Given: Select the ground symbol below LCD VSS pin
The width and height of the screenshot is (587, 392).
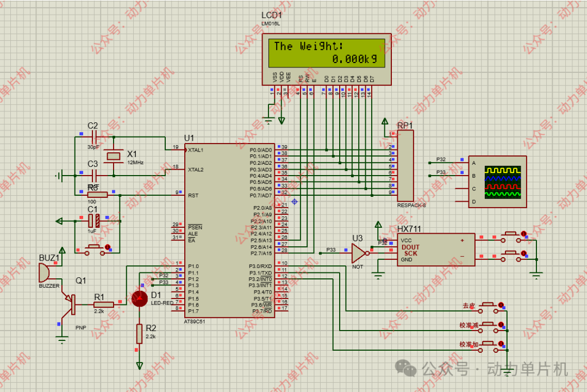Looking at the screenshot, I should tap(268, 121).
